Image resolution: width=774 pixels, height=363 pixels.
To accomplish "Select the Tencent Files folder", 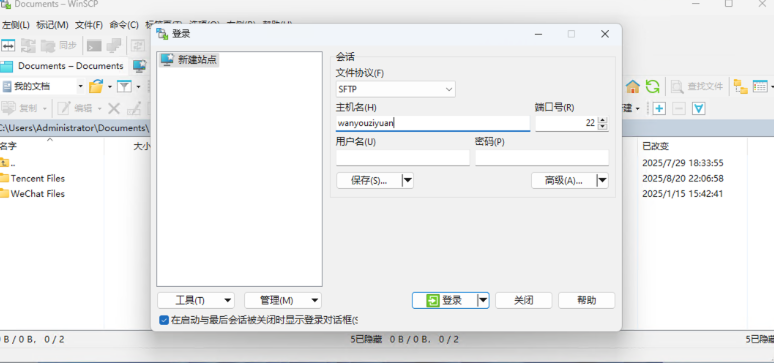I will coord(33,178).
